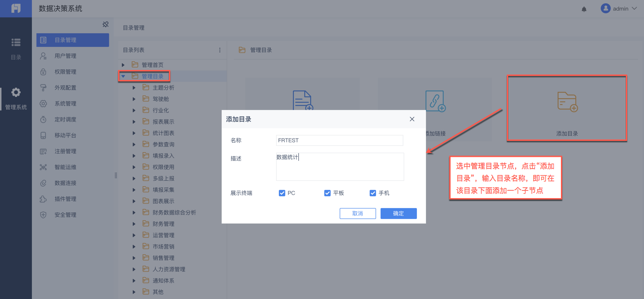Click the 填报采集 folder icon
This screenshot has height=299, width=644.
click(146, 189)
